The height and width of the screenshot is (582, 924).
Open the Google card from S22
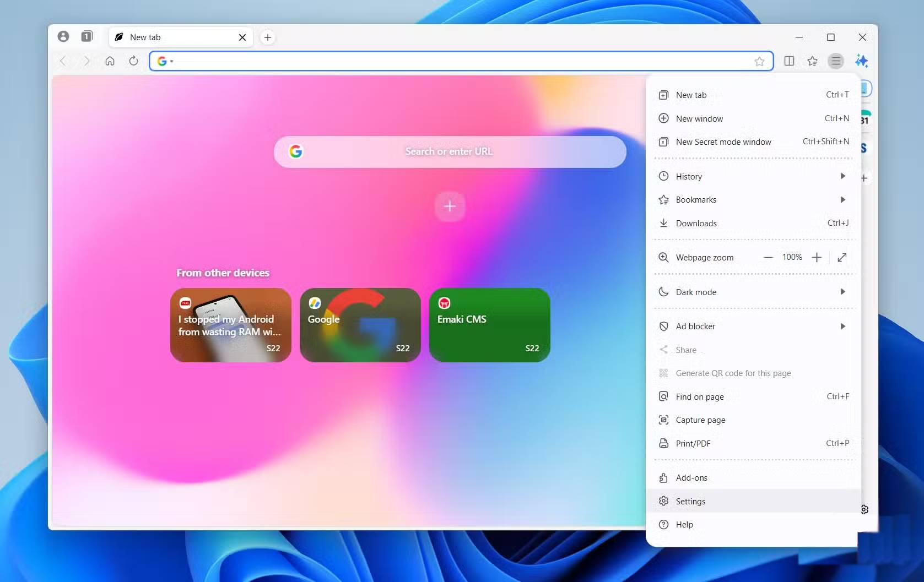pos(360,325)
